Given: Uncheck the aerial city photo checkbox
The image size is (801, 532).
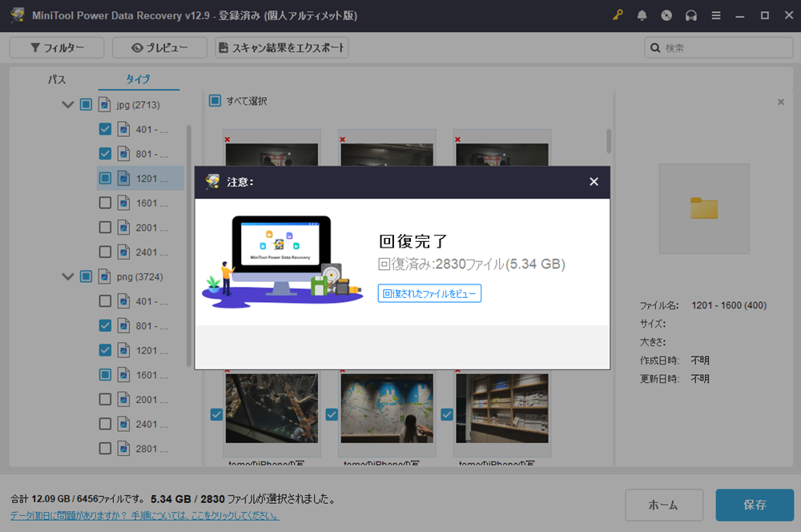Looking at the screenshot, I should coord(216,414).
